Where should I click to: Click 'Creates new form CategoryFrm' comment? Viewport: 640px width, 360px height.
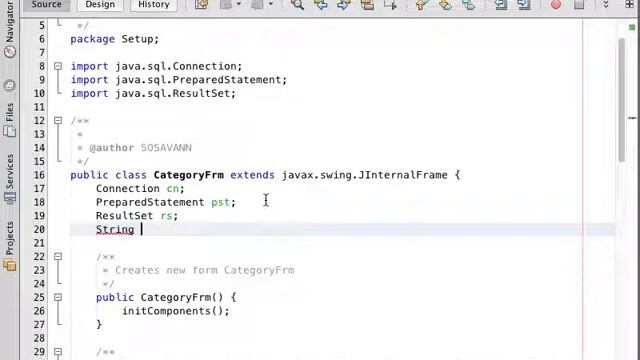pyautogui.click(x=204, y=270)
